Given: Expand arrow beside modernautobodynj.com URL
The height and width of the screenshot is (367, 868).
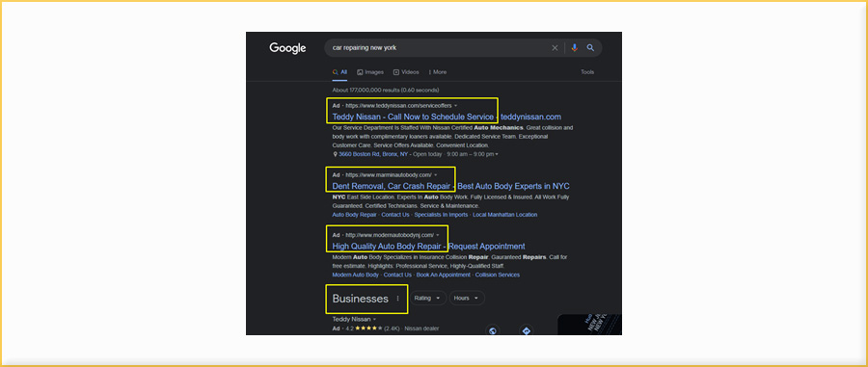Looking at the screenshot, I should tap(437, 235).
